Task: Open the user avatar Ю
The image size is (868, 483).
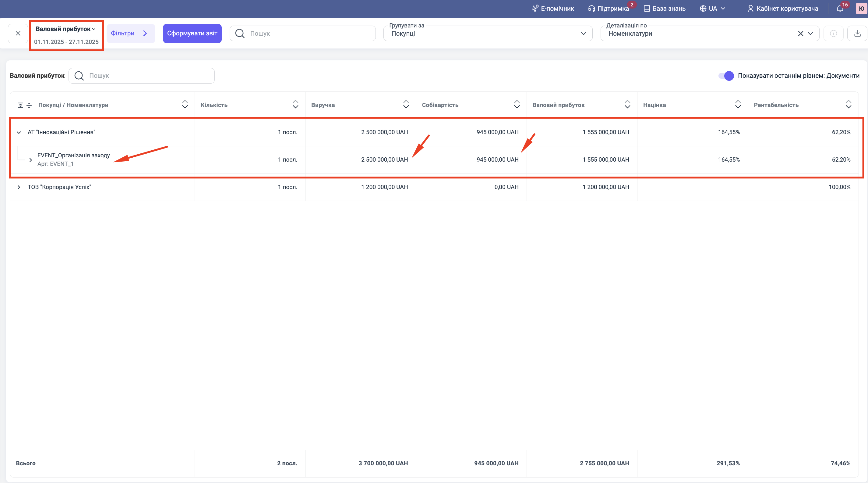Action: pos(861,9)
